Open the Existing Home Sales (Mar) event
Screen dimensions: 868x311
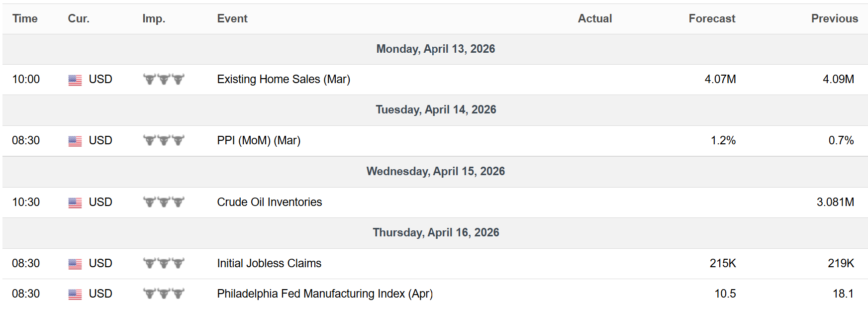[284, 79]
